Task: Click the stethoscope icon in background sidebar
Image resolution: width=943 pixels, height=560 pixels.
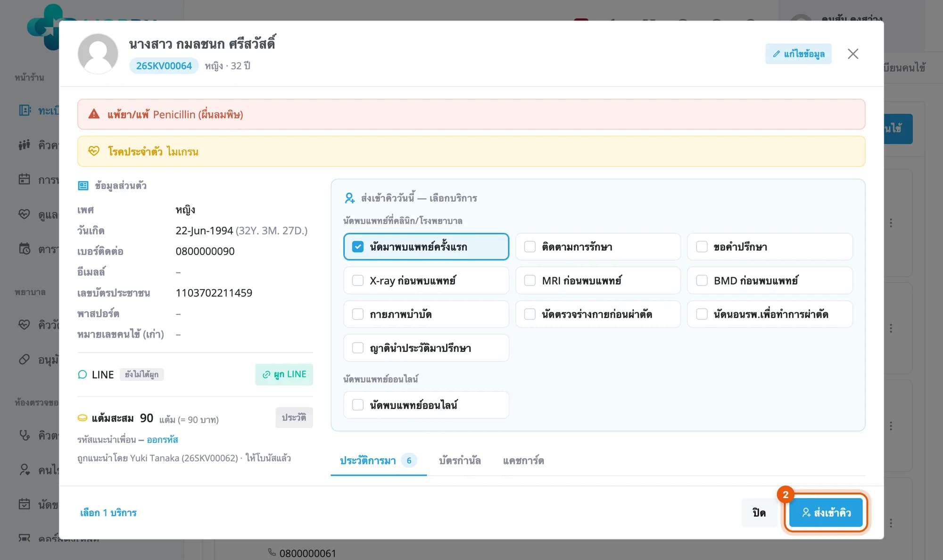Action: click(x=25, y=435)
